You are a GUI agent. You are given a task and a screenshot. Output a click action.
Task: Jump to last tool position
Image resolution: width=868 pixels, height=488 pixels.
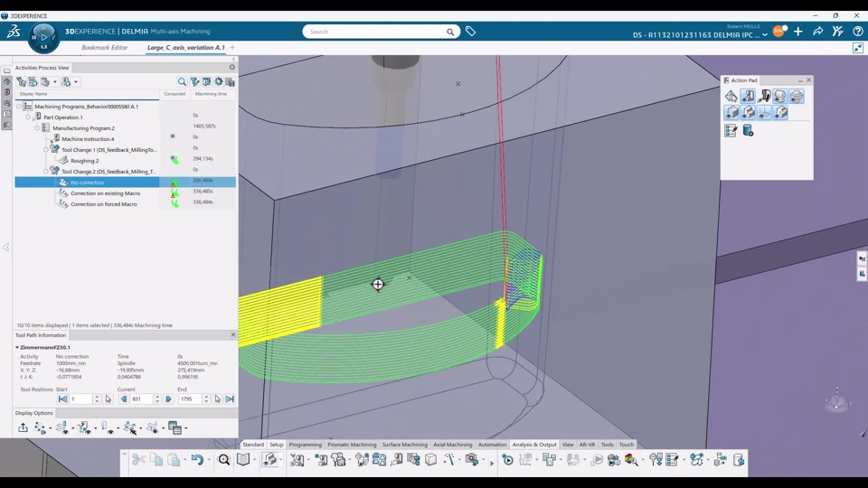pyautogui.click(x=230, y=399)
